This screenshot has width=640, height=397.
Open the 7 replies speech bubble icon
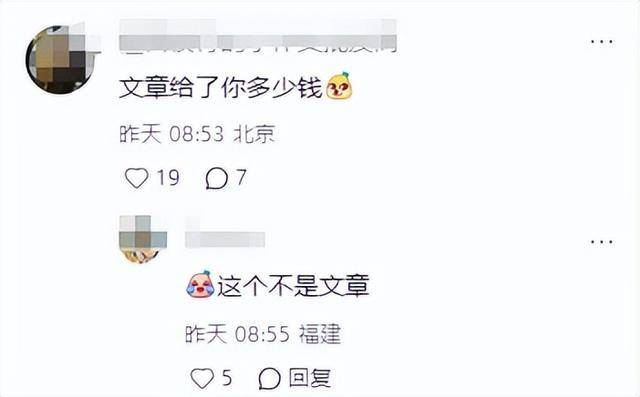point(216,179)
